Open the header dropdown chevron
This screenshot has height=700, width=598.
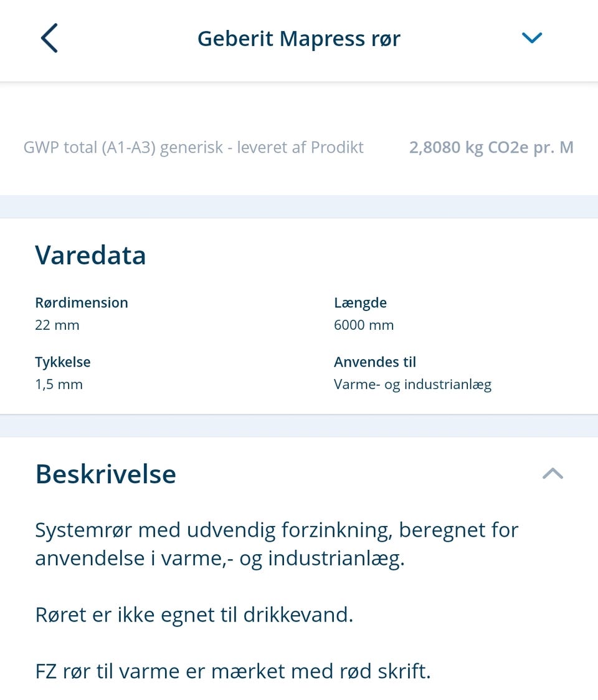pyautogui.click(x=531, y=38)
